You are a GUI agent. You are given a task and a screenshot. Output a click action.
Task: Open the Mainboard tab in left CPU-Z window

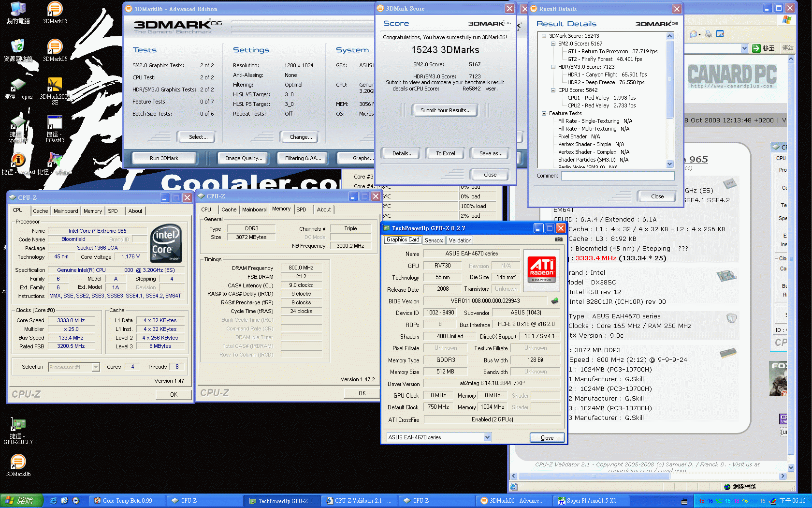66,211
